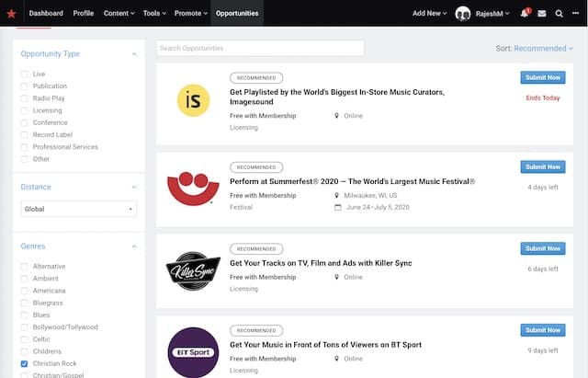The height and width of the screenshot is (378, 588).
Task: Select the Conference checkbox
Action: 25,122
